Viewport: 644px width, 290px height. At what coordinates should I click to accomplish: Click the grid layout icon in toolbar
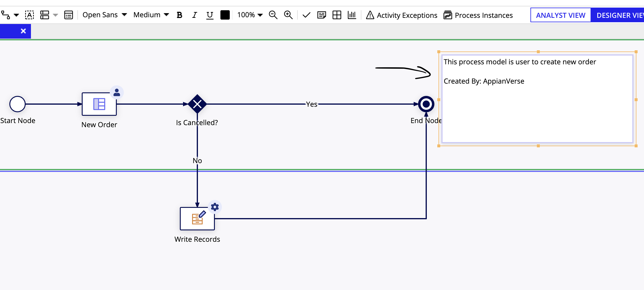point(337,15)
